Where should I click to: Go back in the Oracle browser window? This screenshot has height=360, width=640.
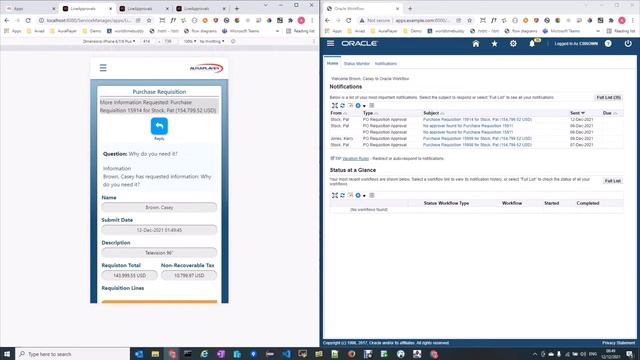[x=327, y=20]
